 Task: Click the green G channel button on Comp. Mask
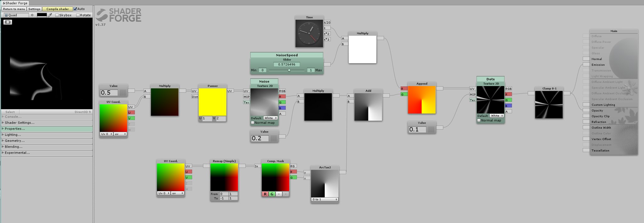pos(272,194)
